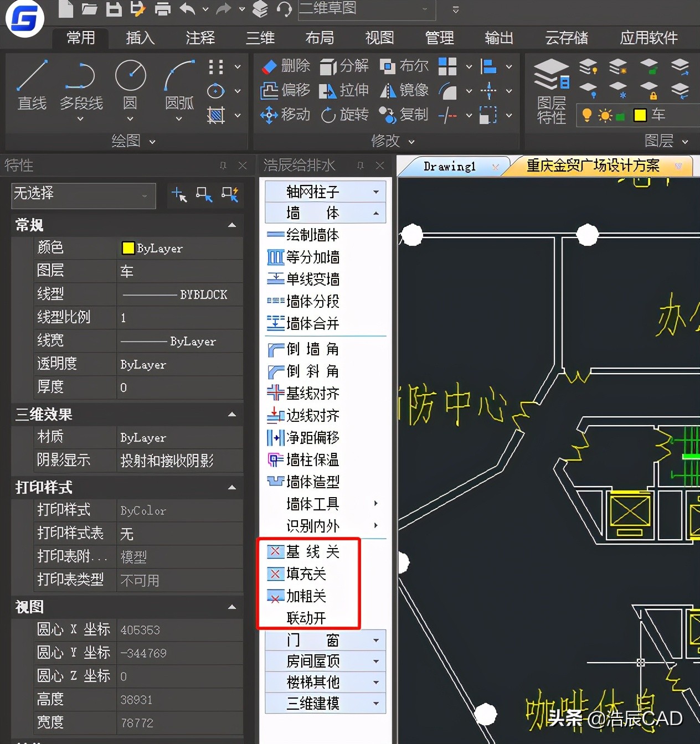
Task: Click 单线变墙 command
Action: (x=303, y=280)
